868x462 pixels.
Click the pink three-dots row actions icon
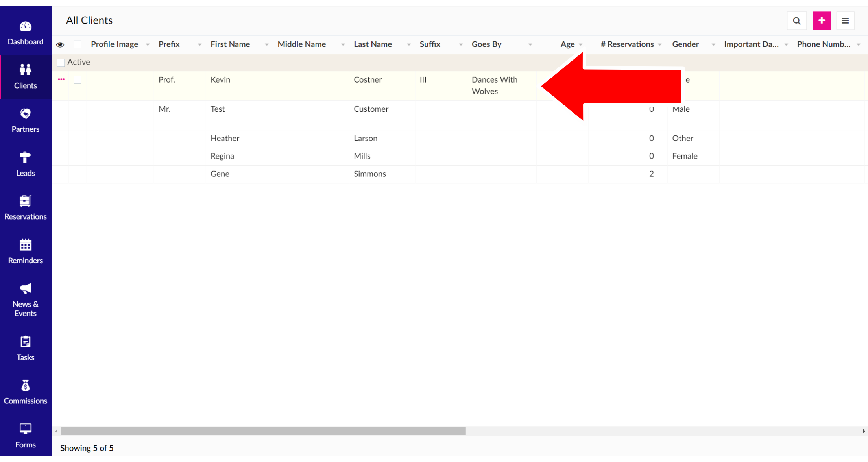coord(61,79)
